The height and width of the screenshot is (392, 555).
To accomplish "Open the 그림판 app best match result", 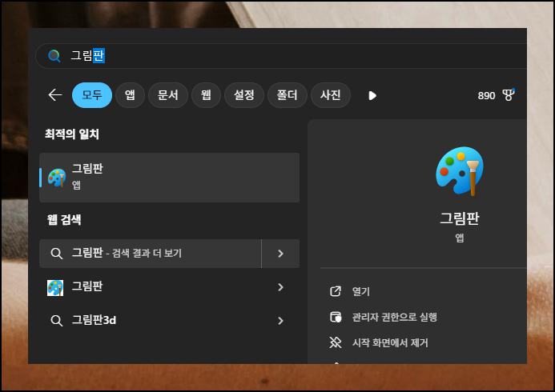I will [x=169, y=178].
